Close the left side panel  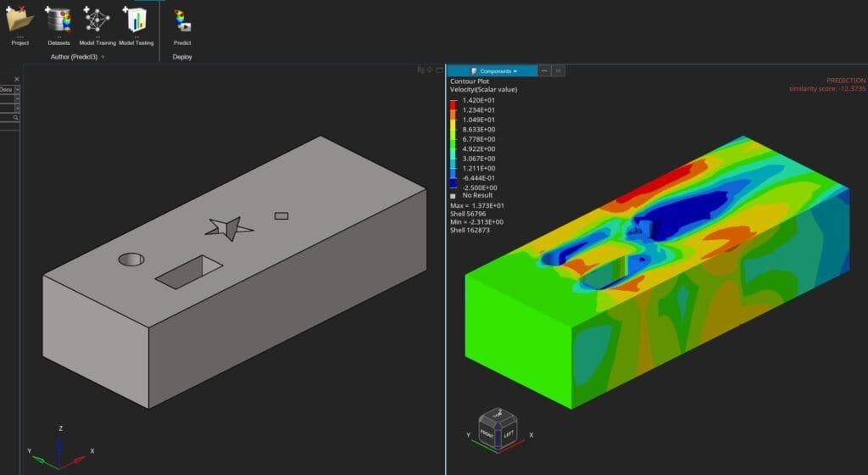pos(17,79)
